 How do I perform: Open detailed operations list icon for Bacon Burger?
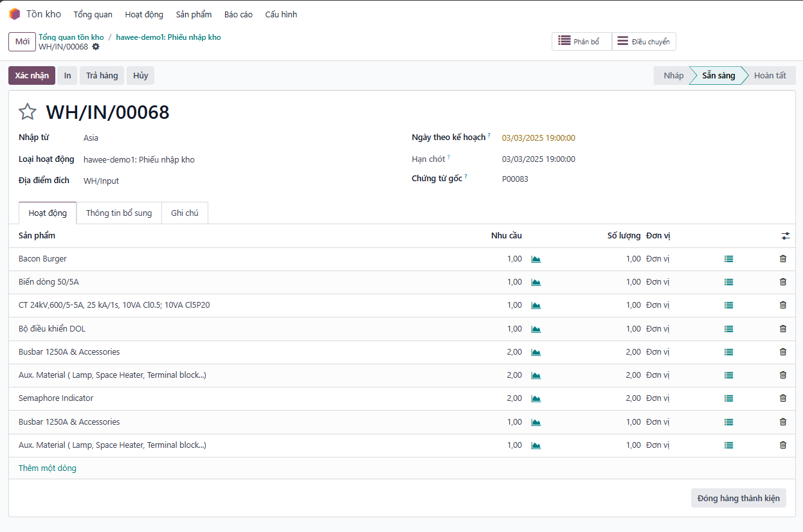click(x=728, y=259)
